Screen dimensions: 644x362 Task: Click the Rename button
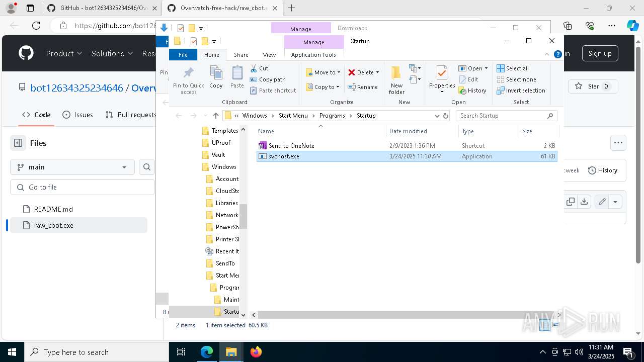tap(363, 87)
